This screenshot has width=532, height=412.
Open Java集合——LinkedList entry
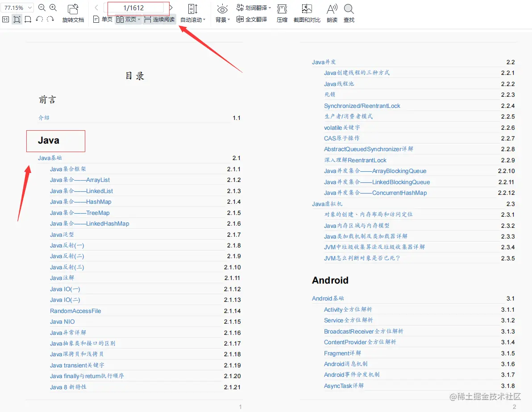pos(81,191)
